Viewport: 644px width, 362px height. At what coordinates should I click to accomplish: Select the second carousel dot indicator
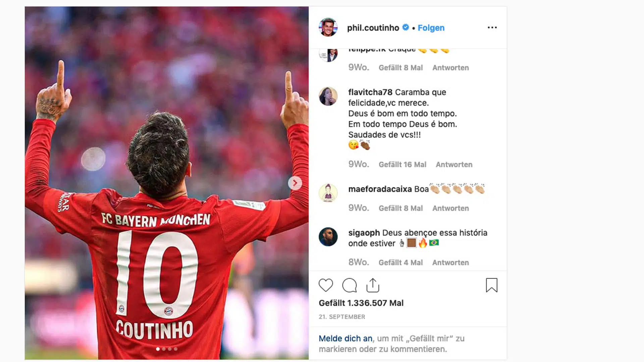point(164,349)
